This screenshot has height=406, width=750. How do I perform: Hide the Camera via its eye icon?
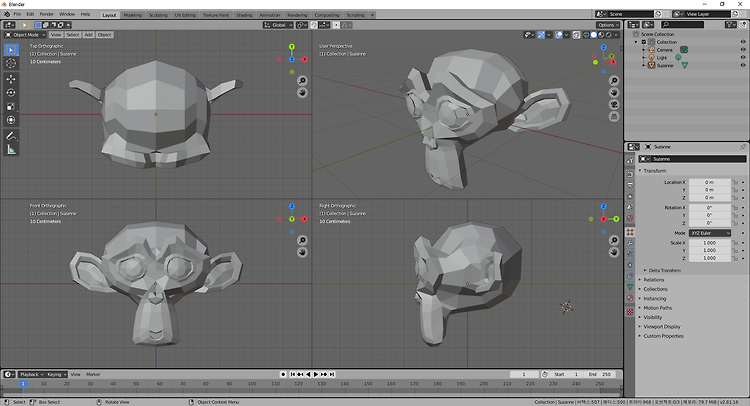743,50
